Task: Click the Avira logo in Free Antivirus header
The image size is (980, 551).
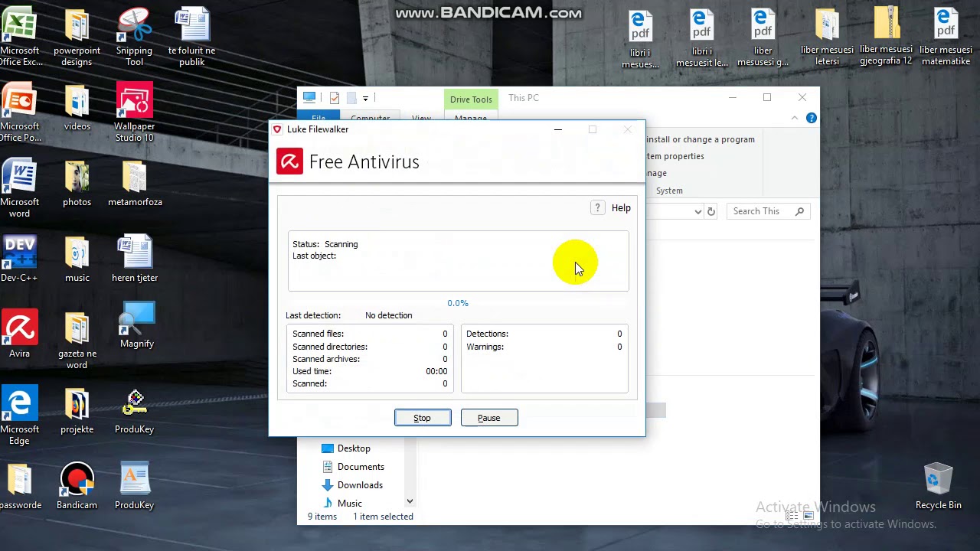Action: pyautogui.click(x=289, y=161)
